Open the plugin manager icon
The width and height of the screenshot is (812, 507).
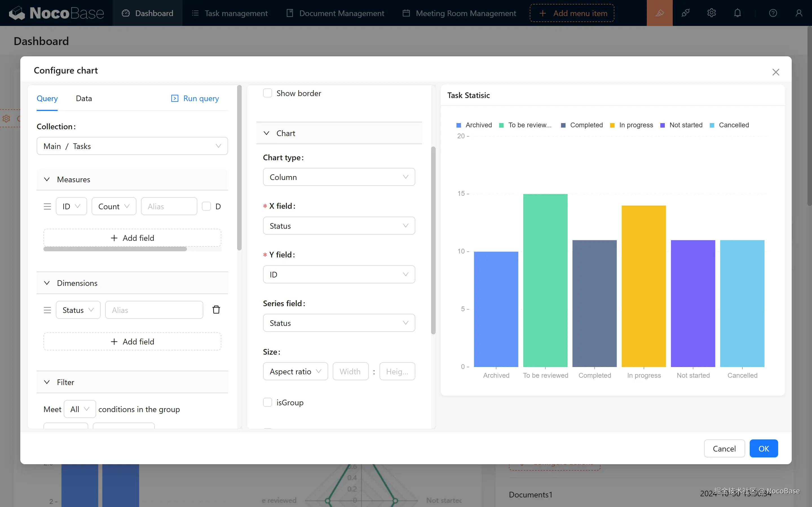(x=685, y=13)
